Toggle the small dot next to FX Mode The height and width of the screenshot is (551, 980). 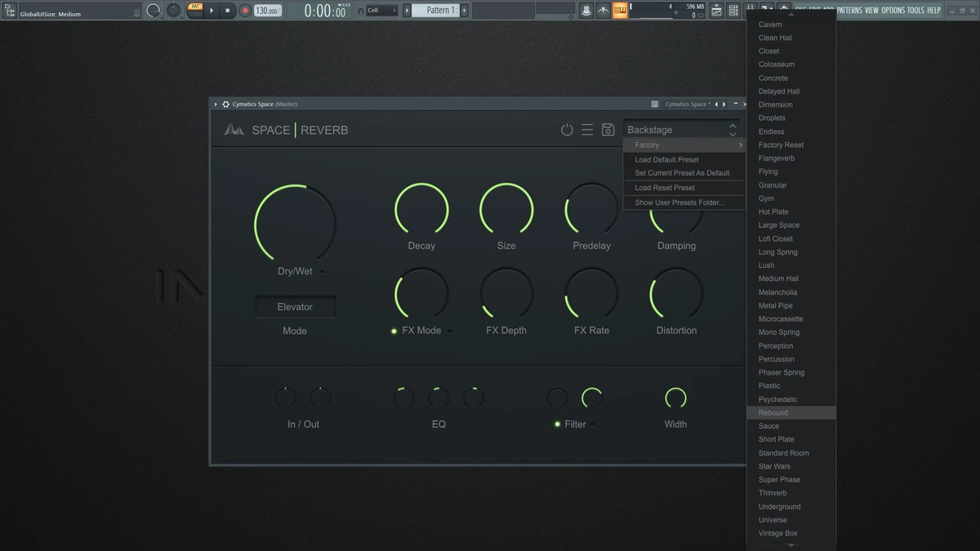pos(449,331)
